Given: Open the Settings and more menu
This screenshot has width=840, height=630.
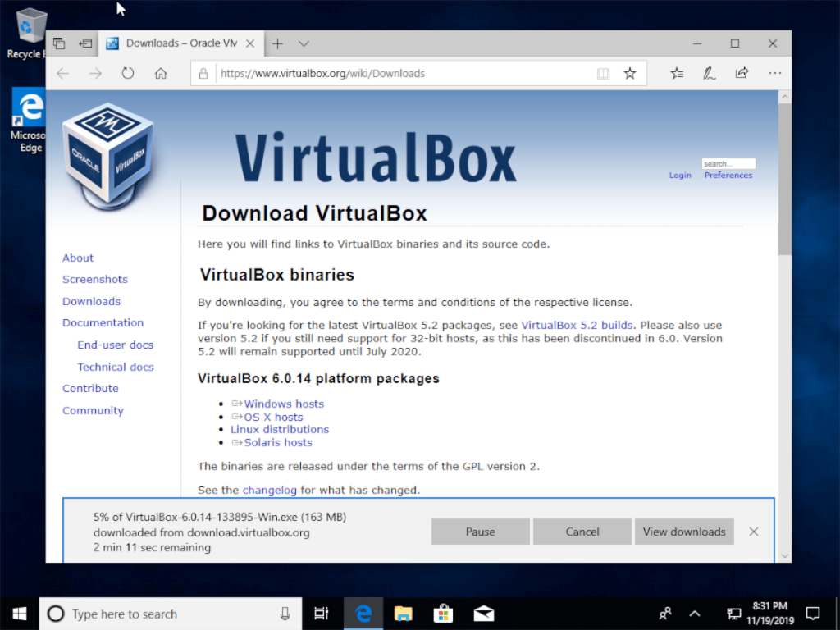Looking at the screenshot, I should [x=774, y=73].
